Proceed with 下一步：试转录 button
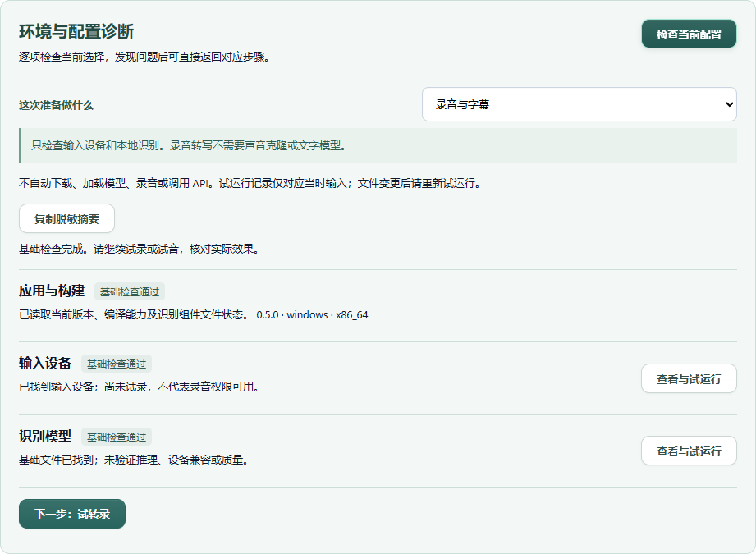756x554 pixels. (x=72, y=514)
